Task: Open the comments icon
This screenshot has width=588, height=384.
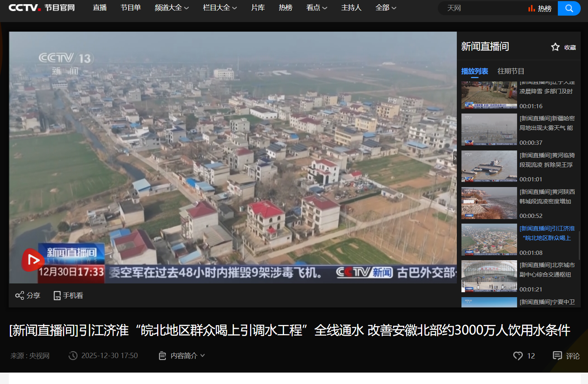Action: (557, 355)
